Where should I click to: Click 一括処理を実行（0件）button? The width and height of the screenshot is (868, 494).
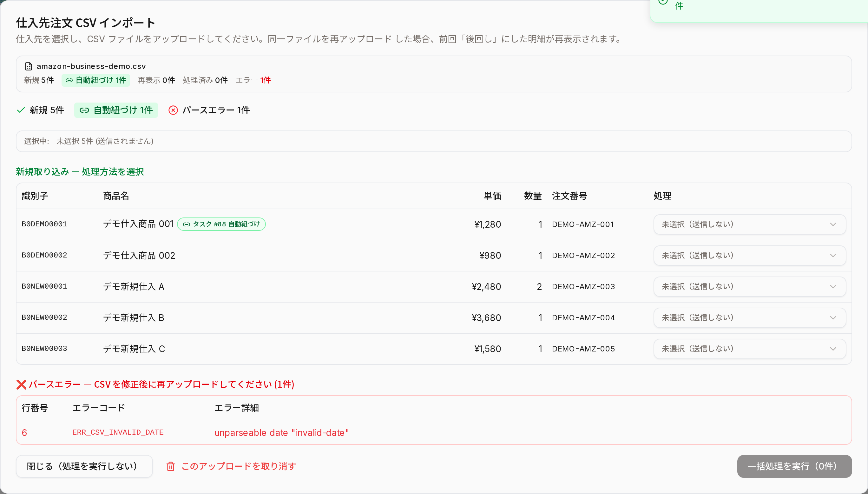(x=794, y=466)
